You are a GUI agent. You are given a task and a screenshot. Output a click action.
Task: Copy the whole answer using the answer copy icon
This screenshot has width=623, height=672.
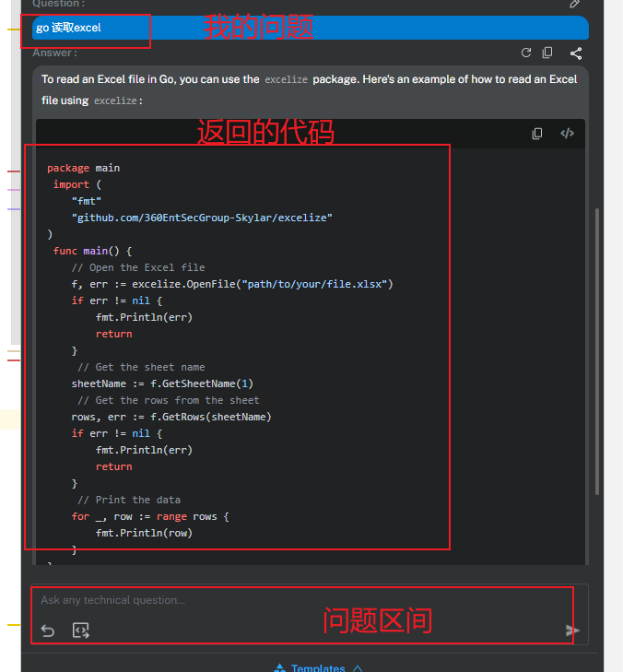click(x=547, y=53)
